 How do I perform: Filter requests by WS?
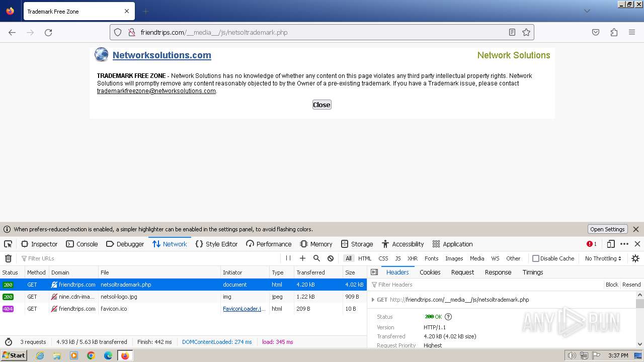pyautogui.click(x=496, y=258)
